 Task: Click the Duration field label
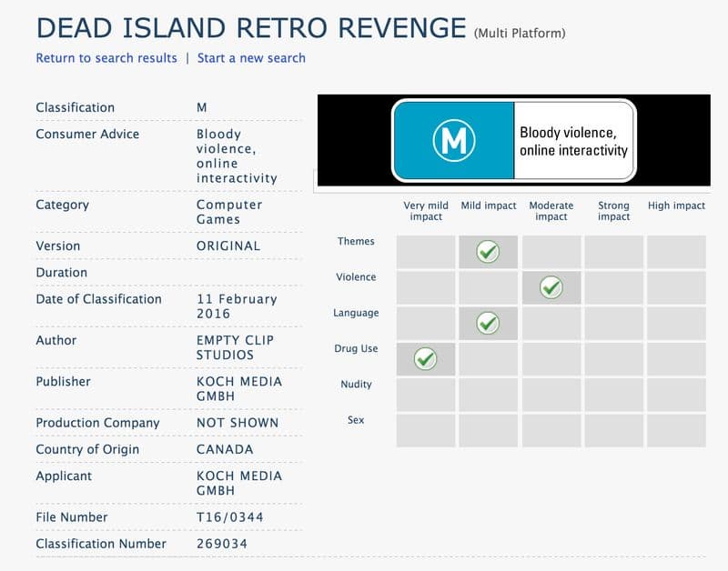point(61,272)
